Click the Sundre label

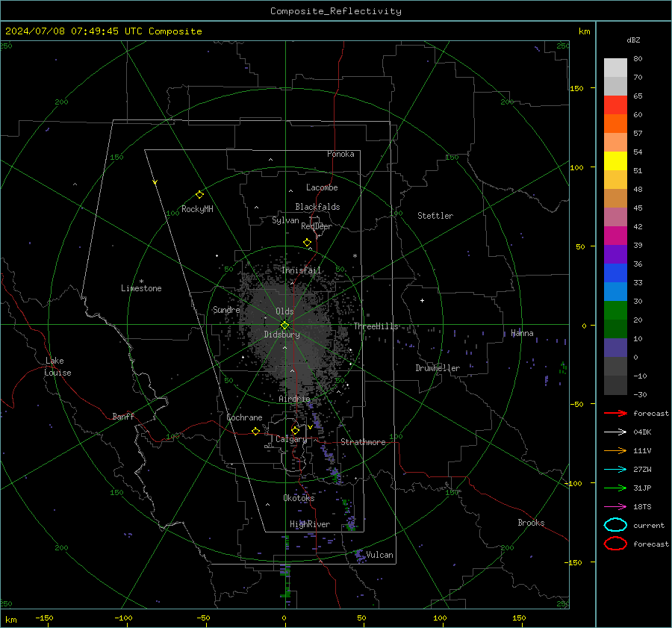tap(226, 309)
